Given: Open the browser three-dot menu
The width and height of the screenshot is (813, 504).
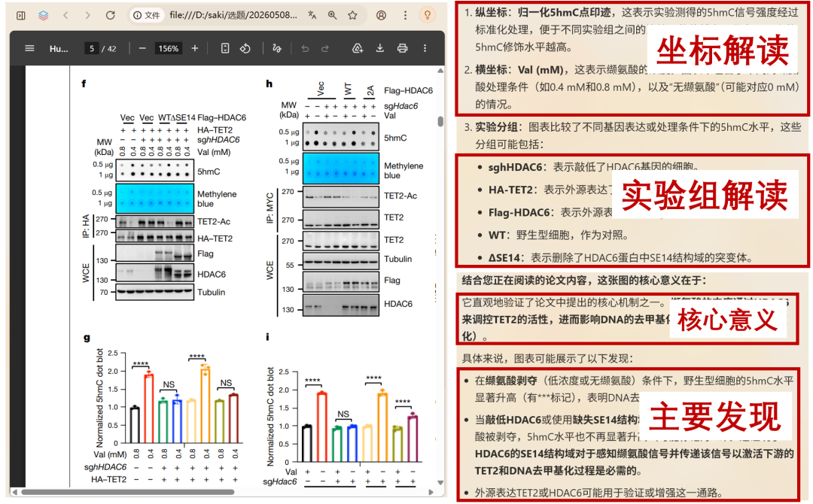Looking at the screenshot, I should point(406,16).
